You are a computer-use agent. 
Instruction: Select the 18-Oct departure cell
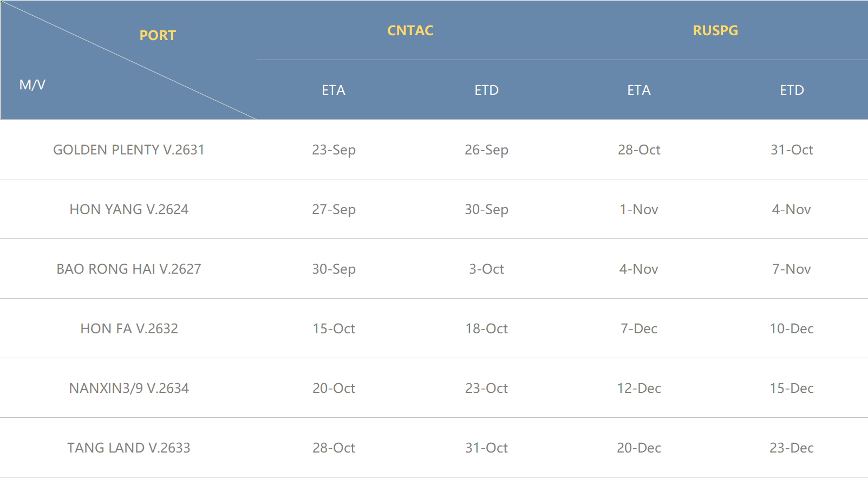coord(486,328)
